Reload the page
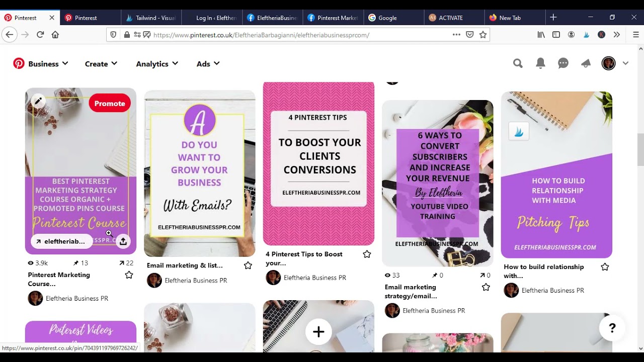The width and height of the screenshot is (644, 362). tap(40, 35)
